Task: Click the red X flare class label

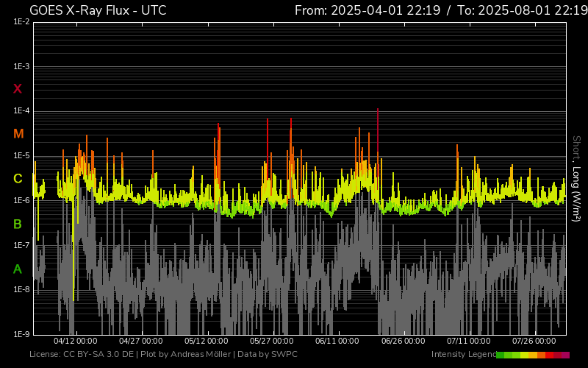Action: point(18,89)
